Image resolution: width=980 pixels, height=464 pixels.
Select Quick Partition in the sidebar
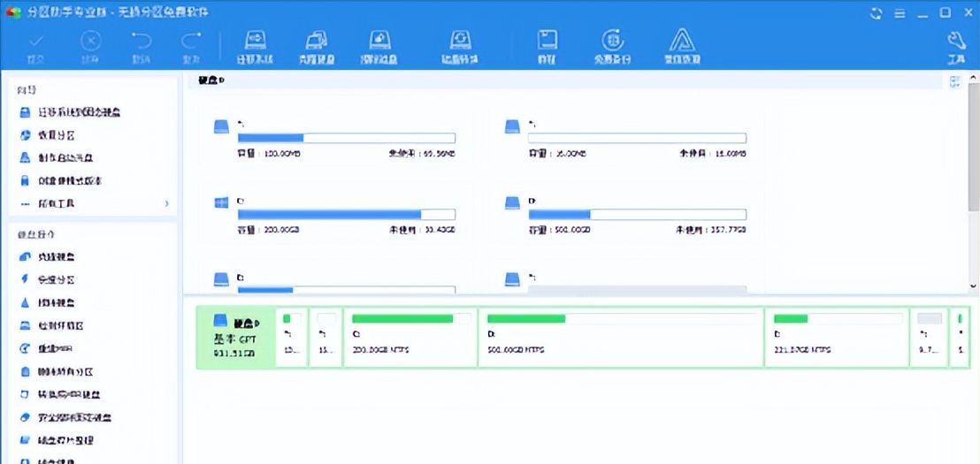(x=48, y=280)
